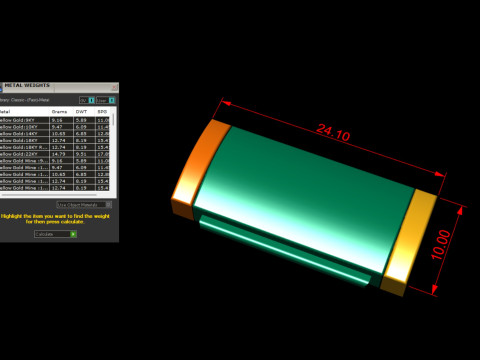The height and width of the screenshot is (360, 480).
Task: Select the yellow end cap of the model
Action: pyautogui.click(x=409, y=242)
